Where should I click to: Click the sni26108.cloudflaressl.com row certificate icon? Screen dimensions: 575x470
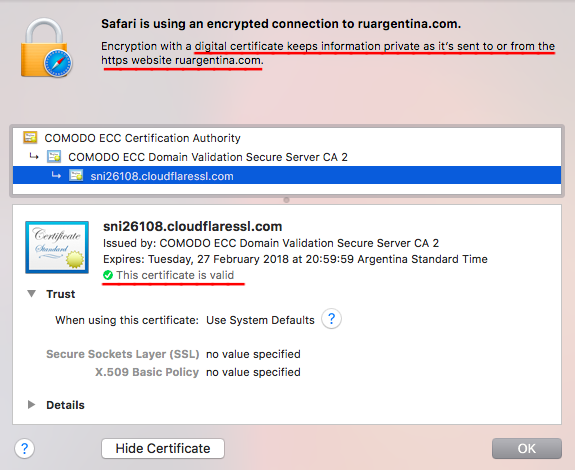tap(76, 176)
